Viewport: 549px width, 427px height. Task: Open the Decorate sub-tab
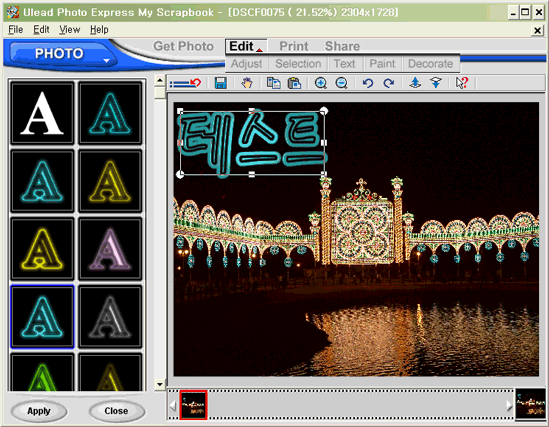(x=430, y=64)
